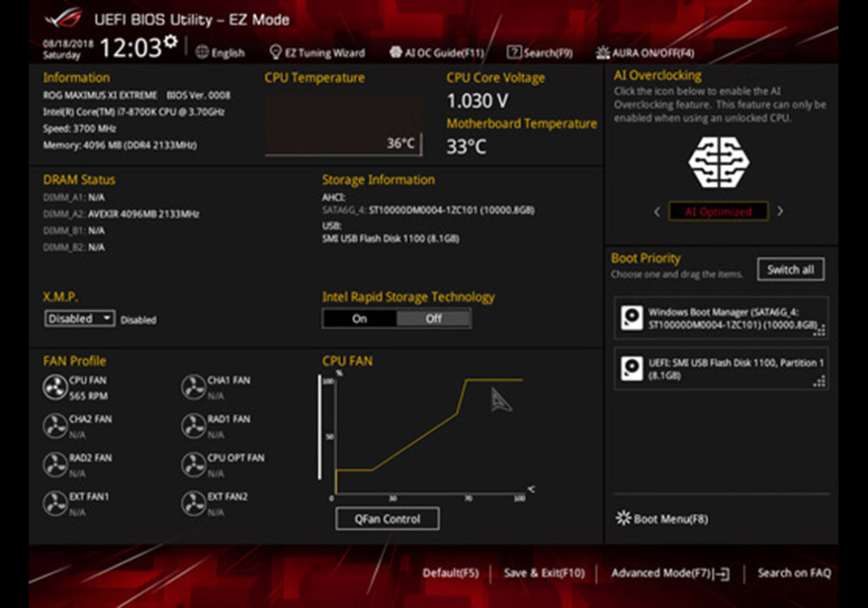Screen dimensions: 868x608
Task: Select UEFI SMI USB Flash Disk boot entry
Action: [x=722, y=368]
